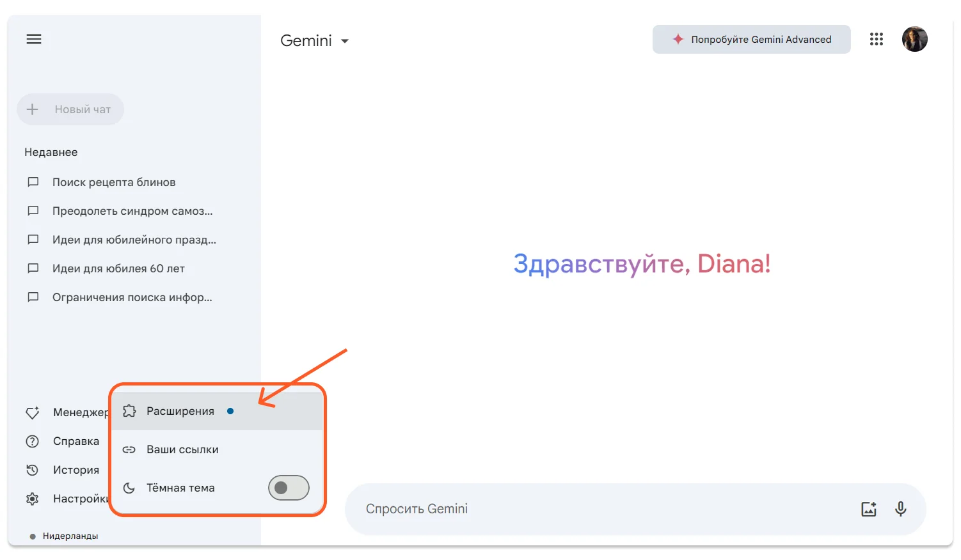Click the Настройки gear icon
The image size is (961, 560).
pyautogui.click(x=33, y=499)
